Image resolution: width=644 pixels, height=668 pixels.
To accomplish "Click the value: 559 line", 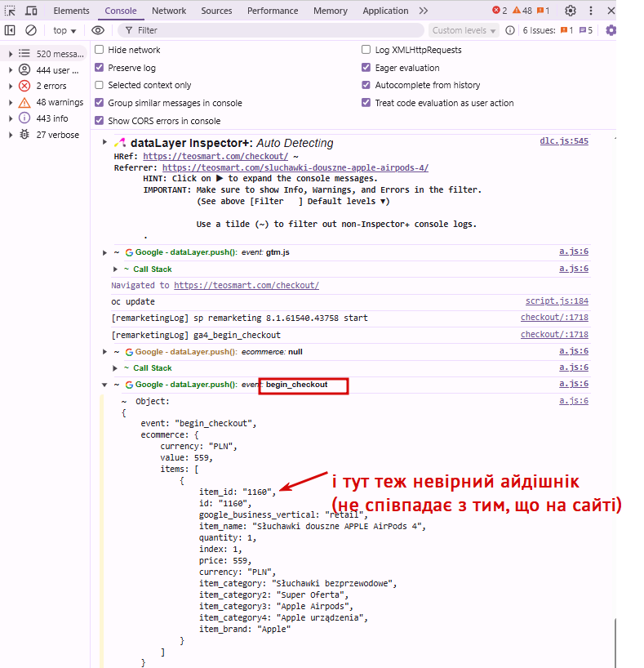I will pyautogui.click(x=186, y=458).
